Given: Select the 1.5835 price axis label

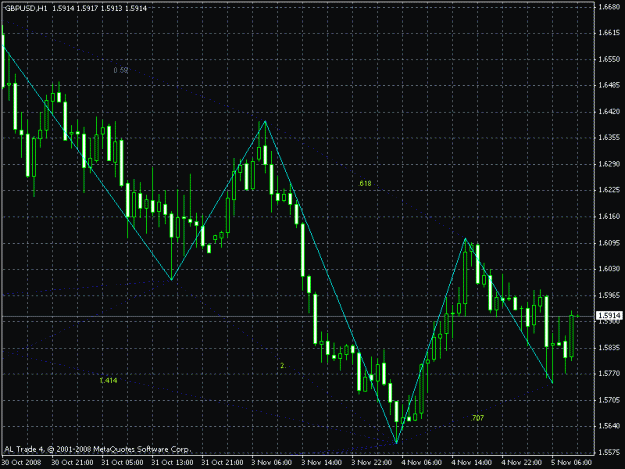Looking at the screenshot, I should tap(610, 348).
